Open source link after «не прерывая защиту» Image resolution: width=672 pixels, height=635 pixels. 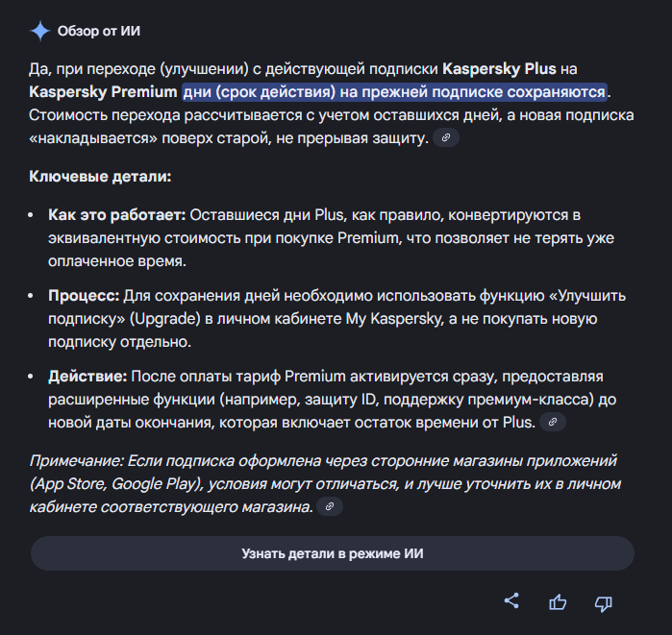coord(444,138)
